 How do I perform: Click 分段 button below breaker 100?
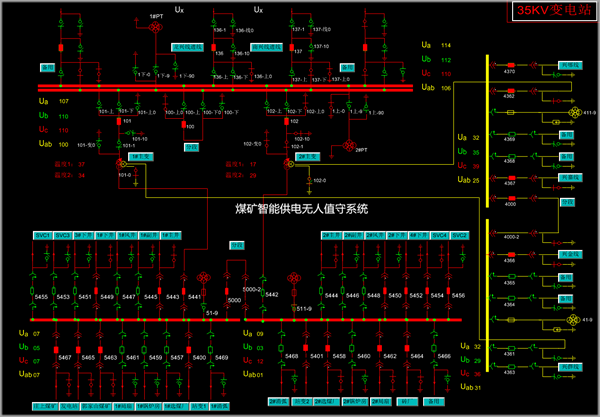(x=191, y=147)
